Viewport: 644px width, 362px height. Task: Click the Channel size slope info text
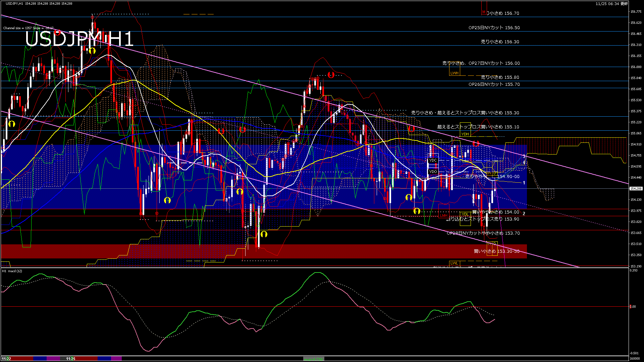28,28
